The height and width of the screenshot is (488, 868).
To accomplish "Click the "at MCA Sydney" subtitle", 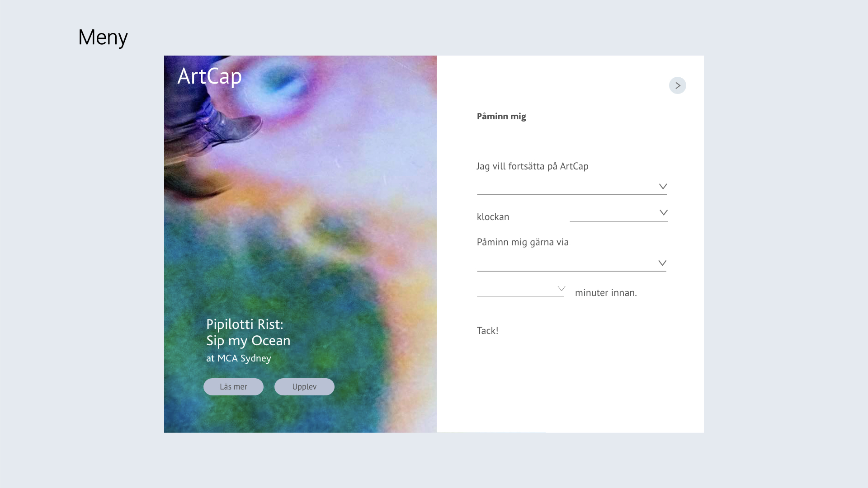I will (239, 358).
